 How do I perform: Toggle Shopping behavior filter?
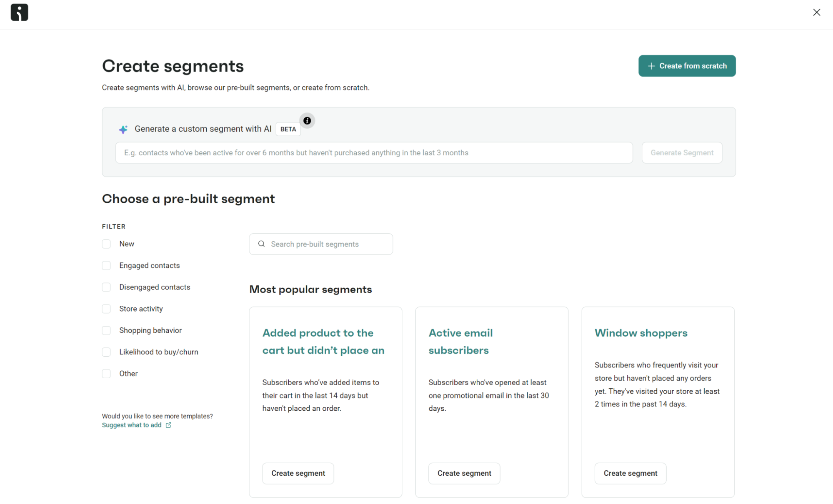pyautogui.click(x=107, y=331)
